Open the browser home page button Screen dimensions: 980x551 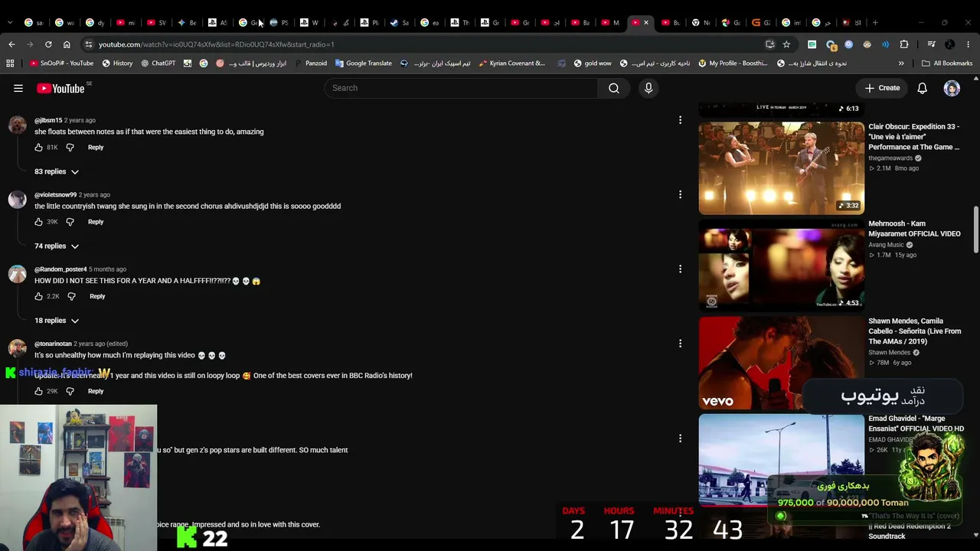tap(67, 44)
